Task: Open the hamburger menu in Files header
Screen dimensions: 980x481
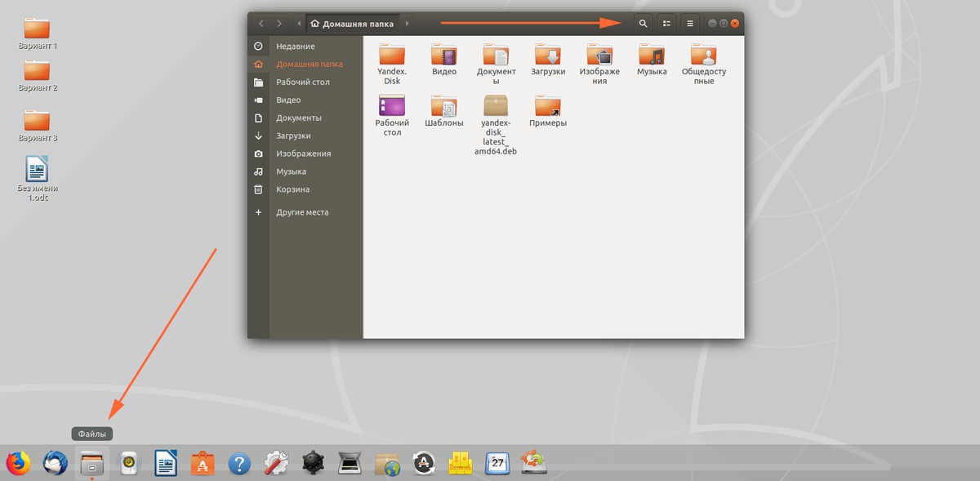Action: point(690,24)
